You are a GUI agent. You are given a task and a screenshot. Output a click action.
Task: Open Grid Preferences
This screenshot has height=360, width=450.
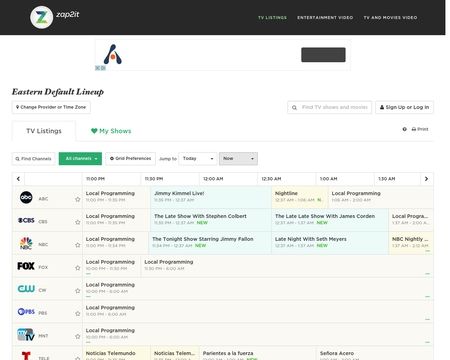(130, 158)
